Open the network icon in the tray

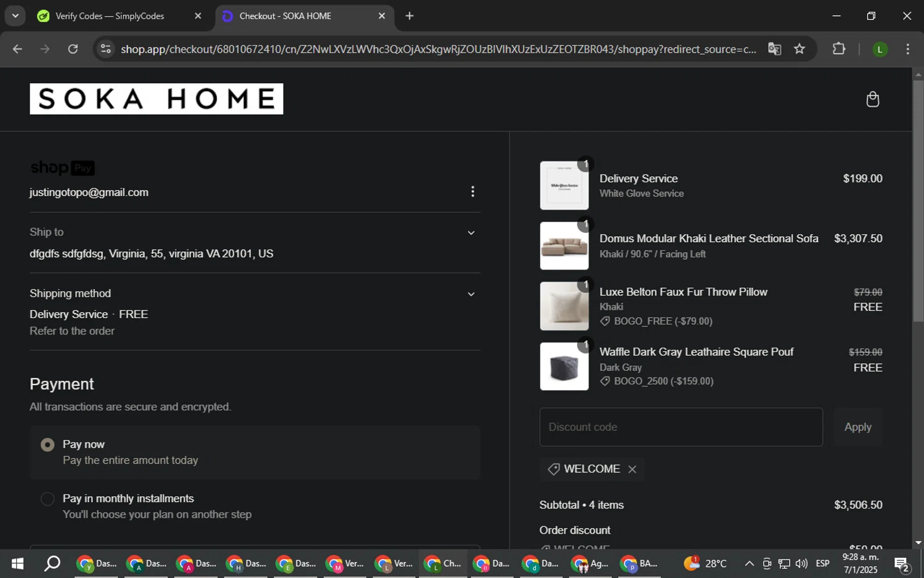(784, 563)
